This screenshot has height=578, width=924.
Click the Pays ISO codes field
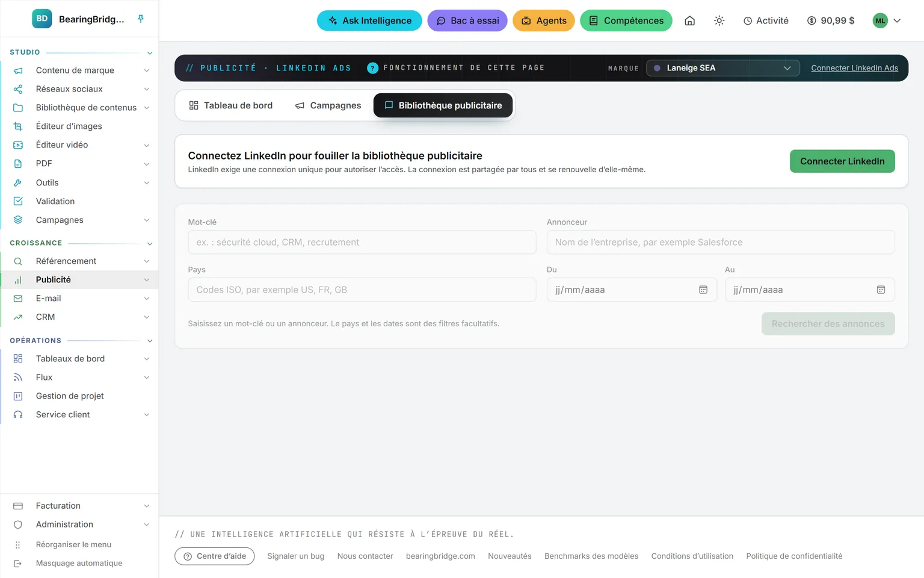point(362,290)
